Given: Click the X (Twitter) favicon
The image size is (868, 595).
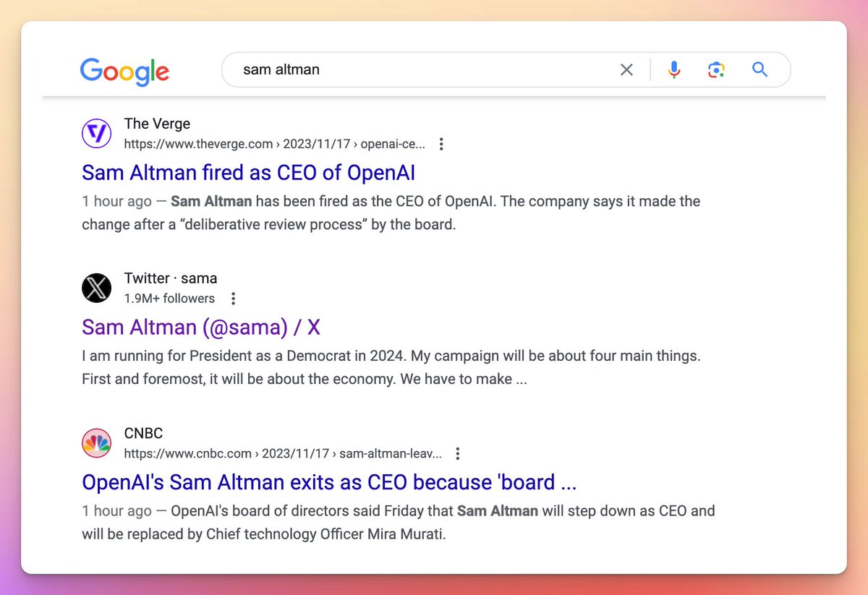Looking at the screenshot, I should [x=96, y=288].
